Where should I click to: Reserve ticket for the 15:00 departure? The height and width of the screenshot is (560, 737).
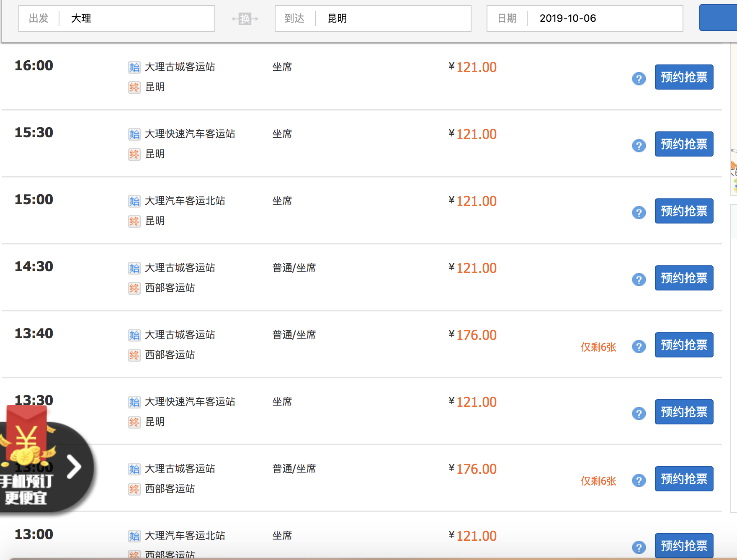[684, 211]
